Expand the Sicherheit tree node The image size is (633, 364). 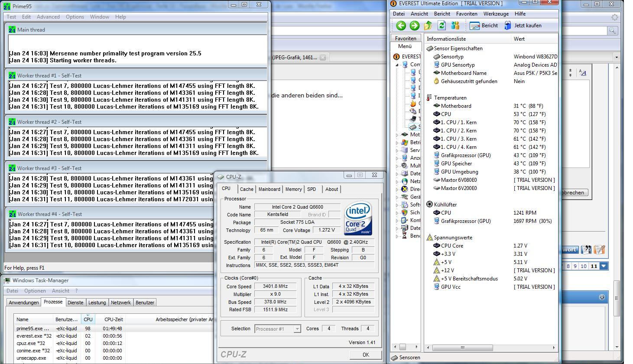pyautogui.click(x=397, y=213)
